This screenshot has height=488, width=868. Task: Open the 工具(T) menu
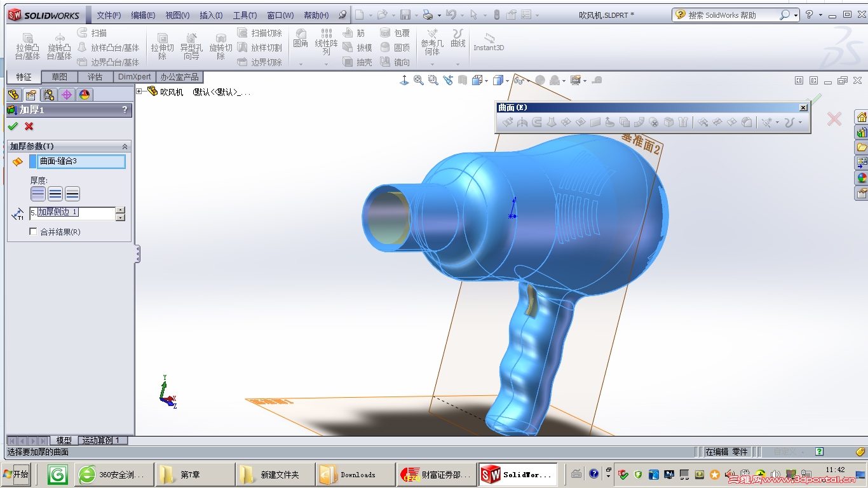coord(245,15)
